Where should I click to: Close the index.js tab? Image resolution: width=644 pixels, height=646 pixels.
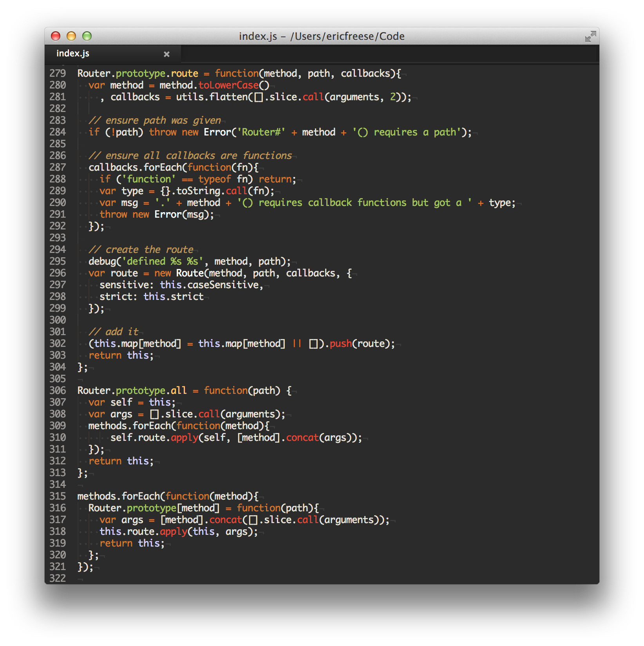pyautogui.click(x=166, y=54)
